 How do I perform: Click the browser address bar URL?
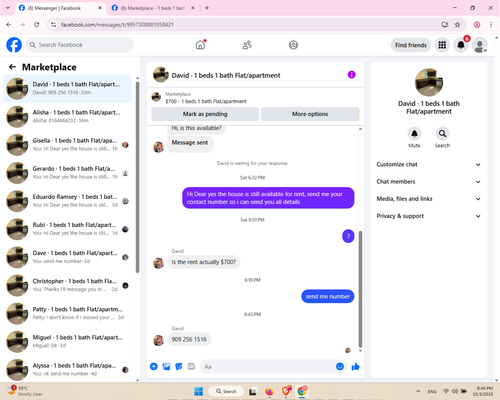tap(117, 25)
